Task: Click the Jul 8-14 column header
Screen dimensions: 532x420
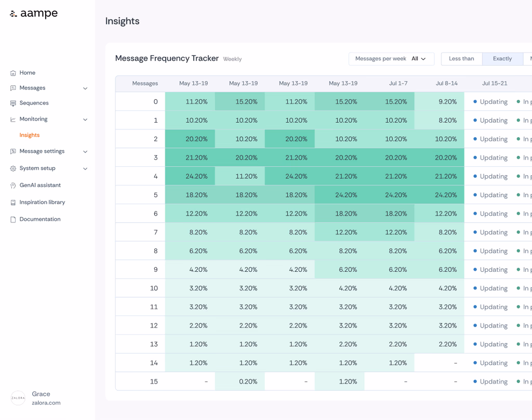Action: (446, 84)
